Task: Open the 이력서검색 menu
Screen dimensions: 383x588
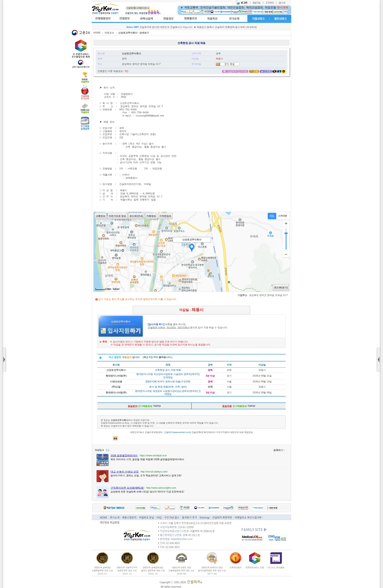Action: pos(146,19)
